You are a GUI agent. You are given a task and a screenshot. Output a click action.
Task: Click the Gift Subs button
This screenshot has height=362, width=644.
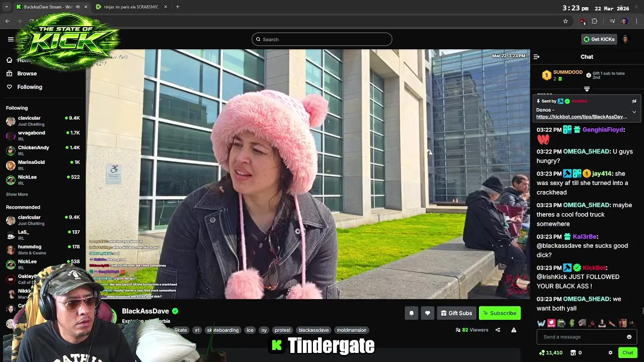456,313
